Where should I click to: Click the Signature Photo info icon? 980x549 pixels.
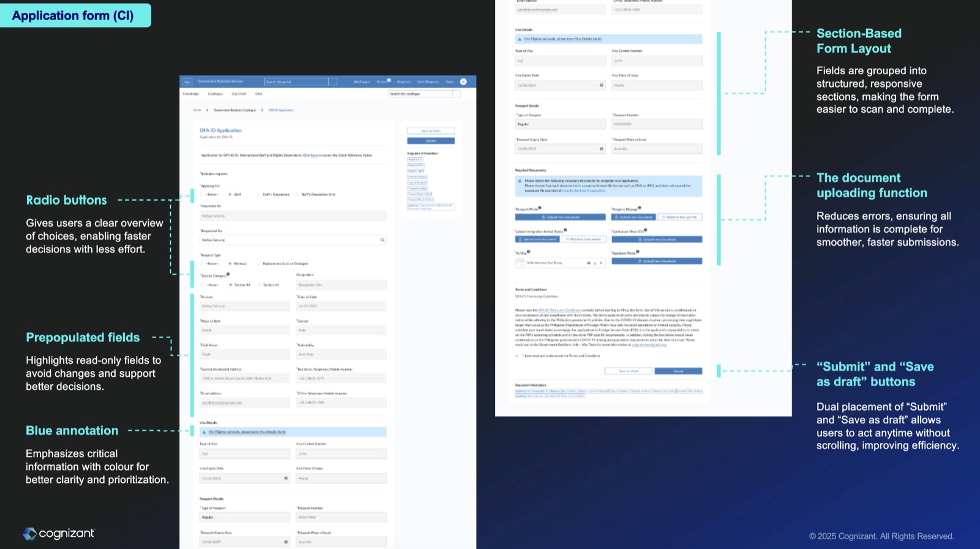[638, 251]
